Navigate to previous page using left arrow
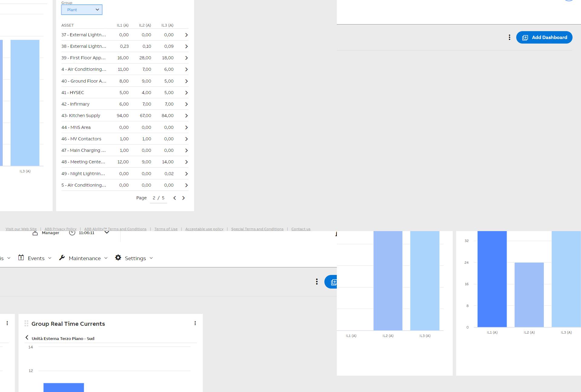Screen dimensions: 581x392 174,198
